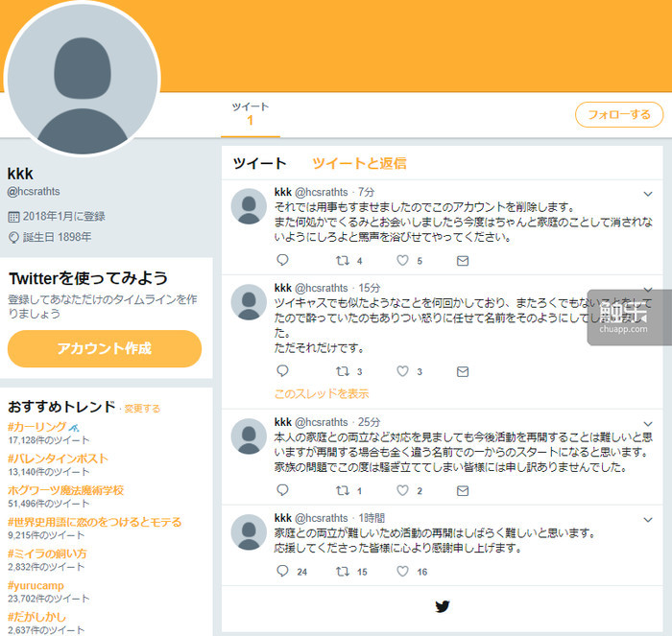Click 変更する next to おすすめトレンド
This screenshot has height=636, width=672.
(x=142, y=409)
